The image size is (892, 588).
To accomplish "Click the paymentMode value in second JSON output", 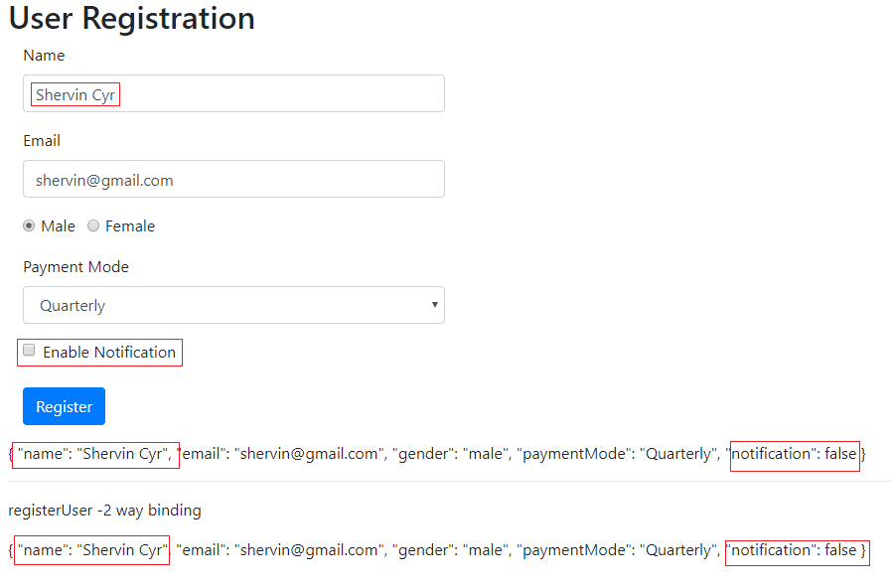I will tap(676, 550).
